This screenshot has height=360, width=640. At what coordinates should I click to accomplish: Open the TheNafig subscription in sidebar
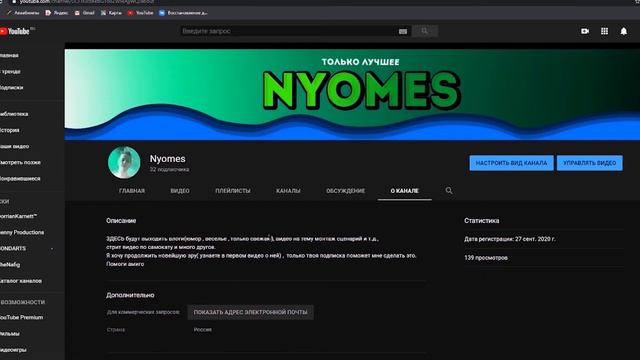(x=10, y=264)
